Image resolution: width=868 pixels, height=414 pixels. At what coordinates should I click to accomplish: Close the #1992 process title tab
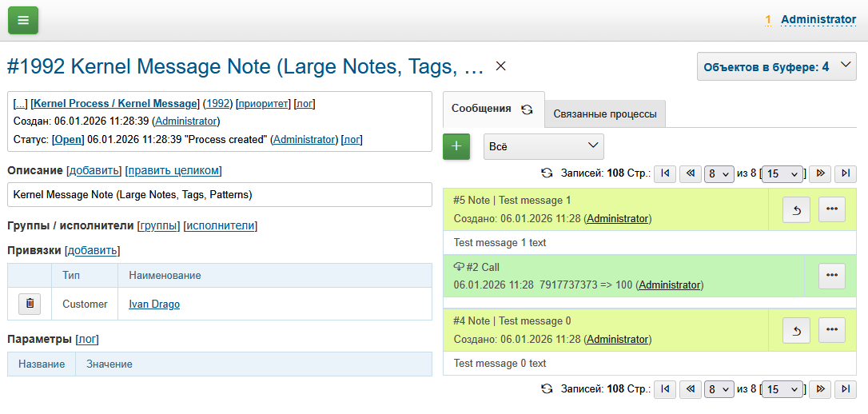coord(501,66)
